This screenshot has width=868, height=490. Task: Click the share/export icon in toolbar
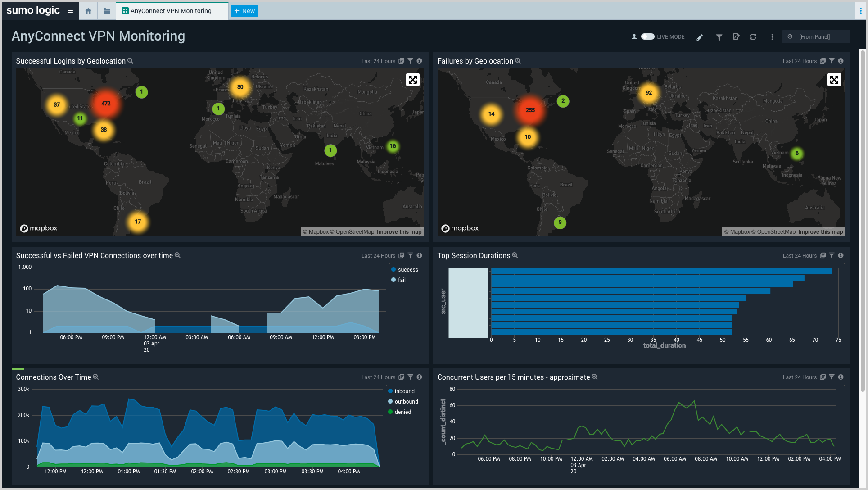coord(736,36)
